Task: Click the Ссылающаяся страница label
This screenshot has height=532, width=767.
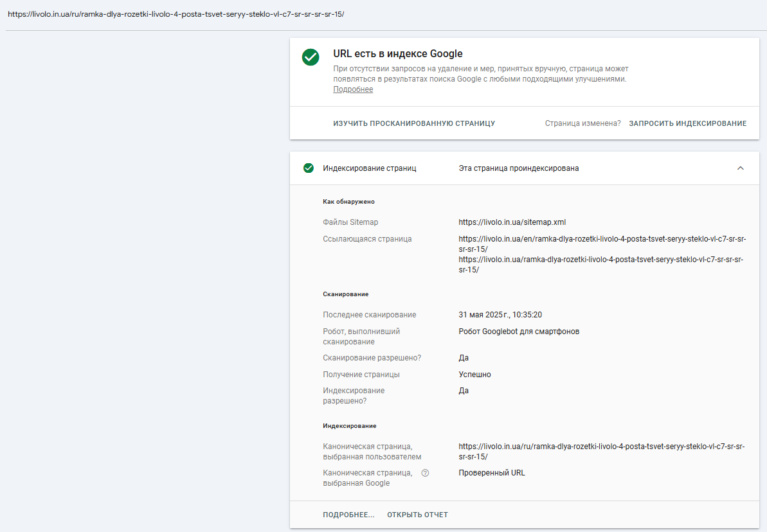Action: click(x=367, y=239)
